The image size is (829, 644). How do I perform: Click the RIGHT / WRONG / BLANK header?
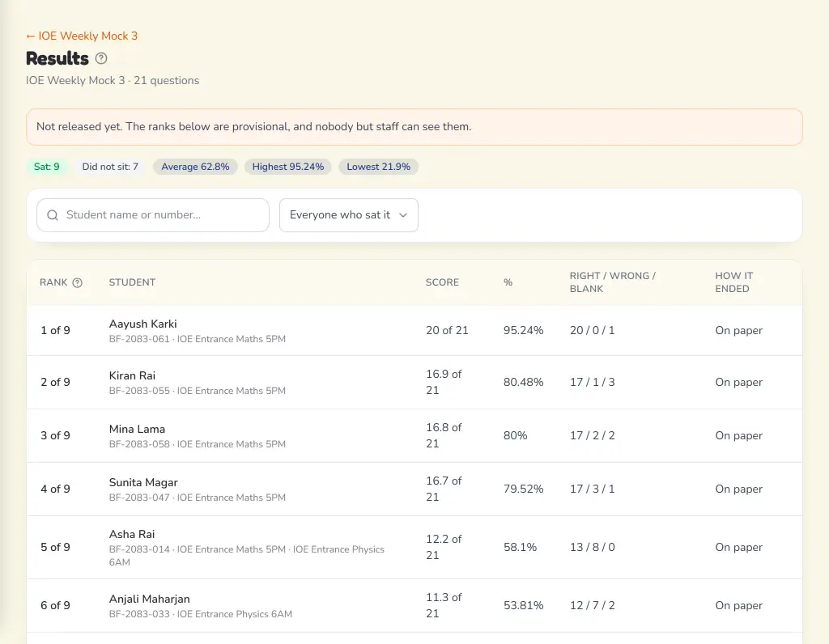[x=612, y=282]
